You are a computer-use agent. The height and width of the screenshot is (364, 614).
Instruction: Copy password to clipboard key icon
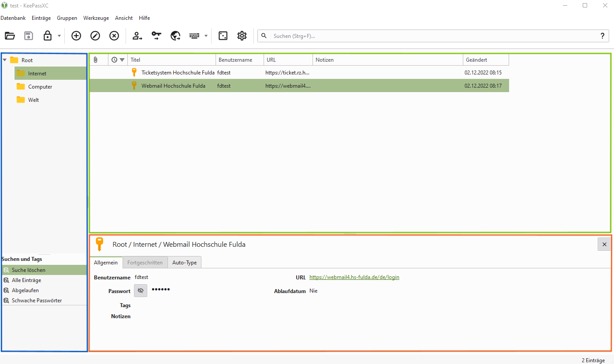pyautogui.click(x=156, y=36)
